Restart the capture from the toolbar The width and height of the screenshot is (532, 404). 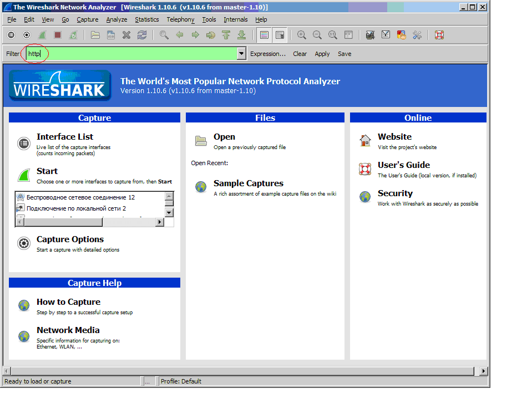coord(73,35)
